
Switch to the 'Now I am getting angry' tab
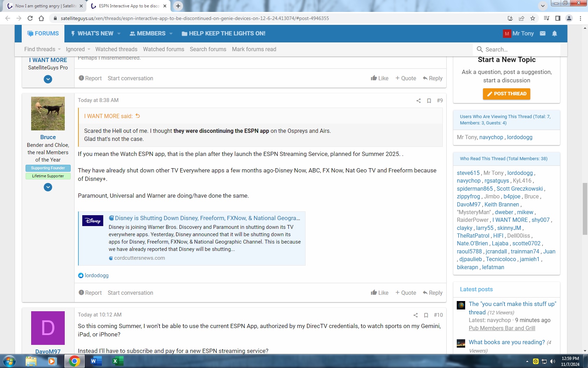tap(45, 6)
